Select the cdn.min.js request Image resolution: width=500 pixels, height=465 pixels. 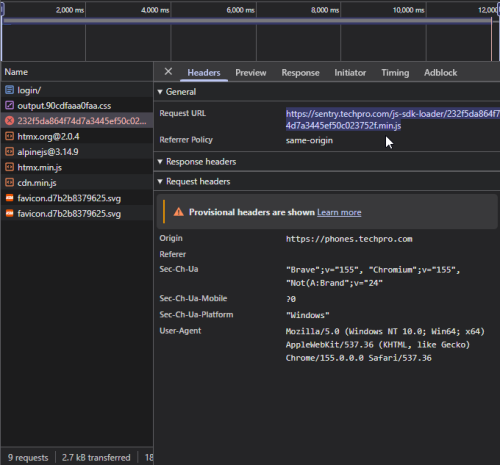[77, 182]
